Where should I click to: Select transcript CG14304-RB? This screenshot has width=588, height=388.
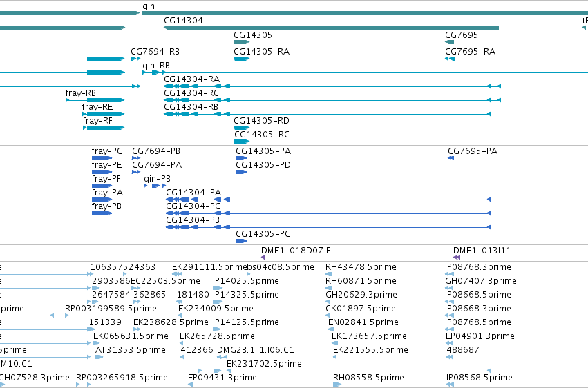coord(191,107)
